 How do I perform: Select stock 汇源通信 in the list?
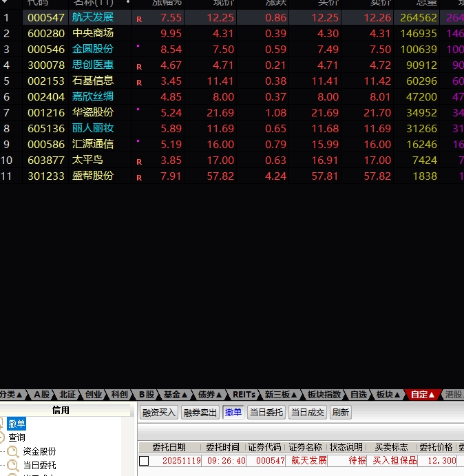coord(92,144)
